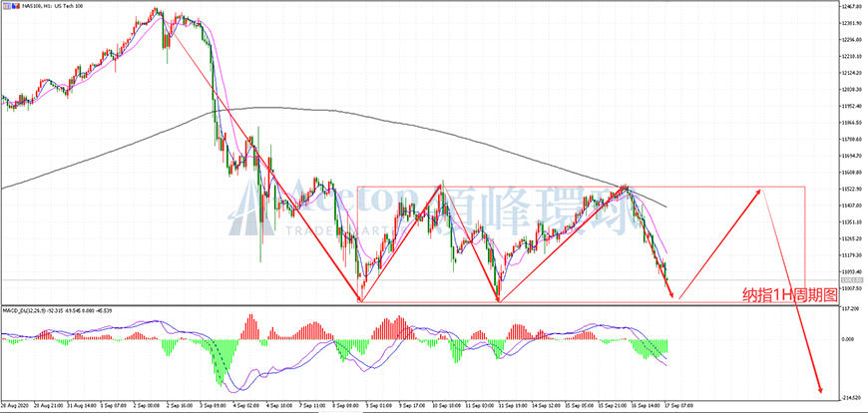Click the final downward red projection arrowhead

tap(821, 390)
